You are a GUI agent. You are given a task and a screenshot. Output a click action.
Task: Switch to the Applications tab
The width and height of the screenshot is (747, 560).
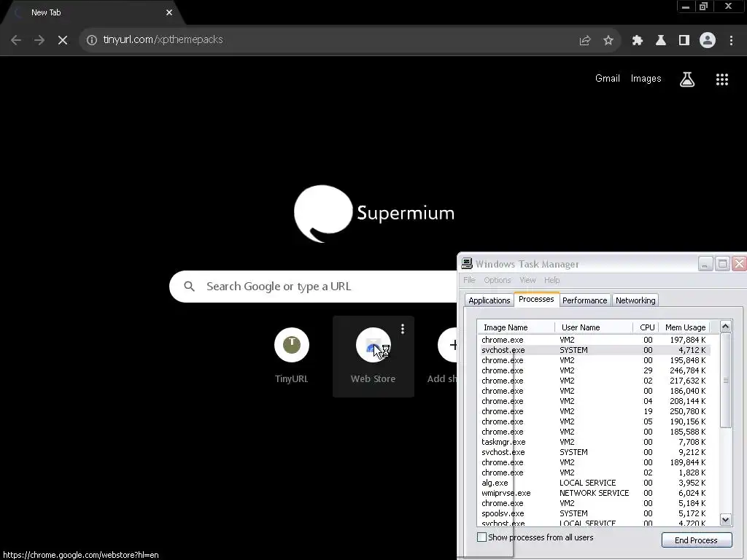489,300
